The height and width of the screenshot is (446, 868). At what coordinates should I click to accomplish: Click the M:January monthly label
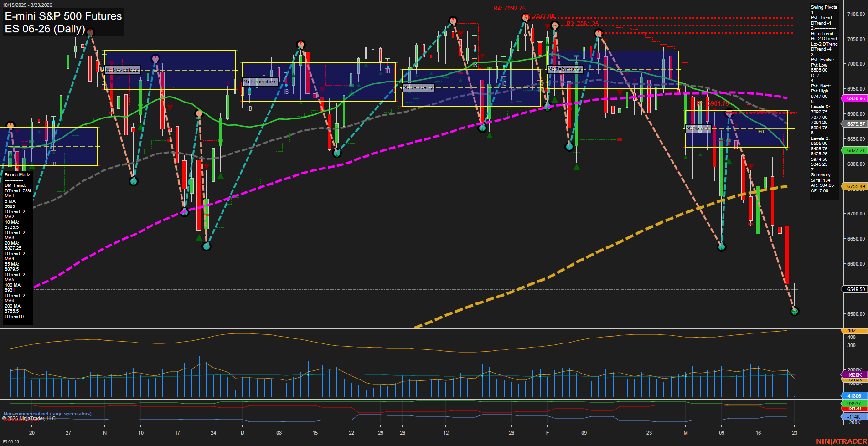tap(418, 87)
